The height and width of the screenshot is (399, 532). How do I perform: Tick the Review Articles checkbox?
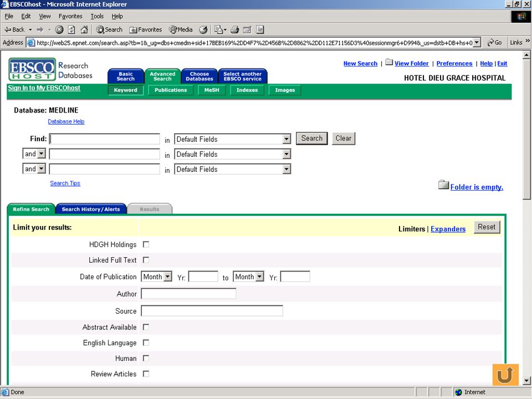click(x=146, y=374)
